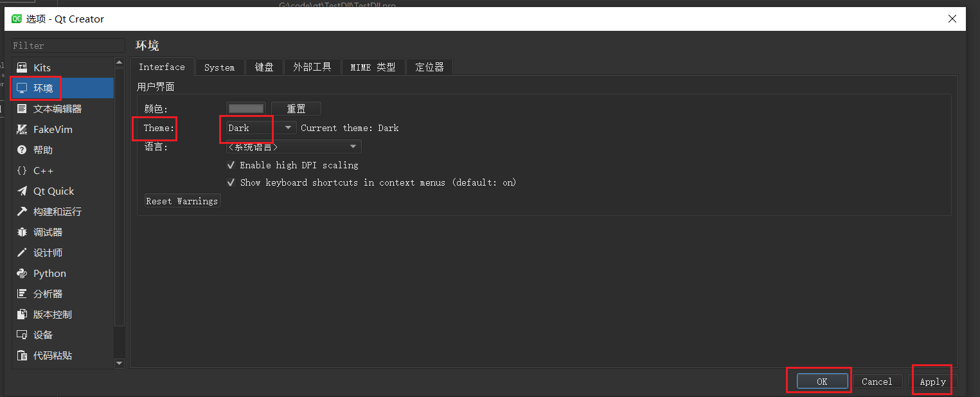Screen dimensions: 980x397
Task: Open the 语言 language dropdown
Action: tap(294, 147)
